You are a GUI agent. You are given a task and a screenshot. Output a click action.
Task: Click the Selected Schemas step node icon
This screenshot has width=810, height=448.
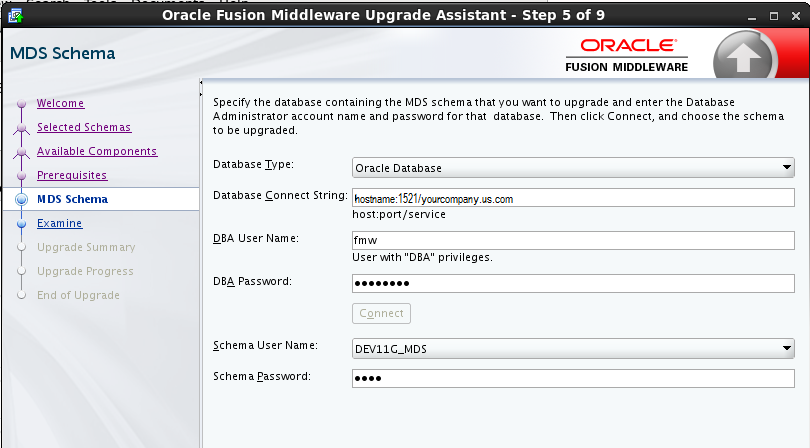[21, 128]
